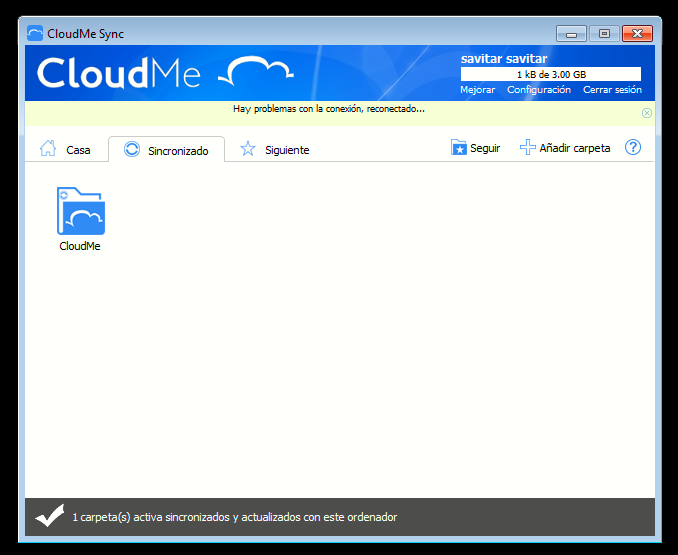This screenshot has width=678, height=555.
Task: Click the Seguir folder button
Action: pyautogui.click(x=475, y=148)
